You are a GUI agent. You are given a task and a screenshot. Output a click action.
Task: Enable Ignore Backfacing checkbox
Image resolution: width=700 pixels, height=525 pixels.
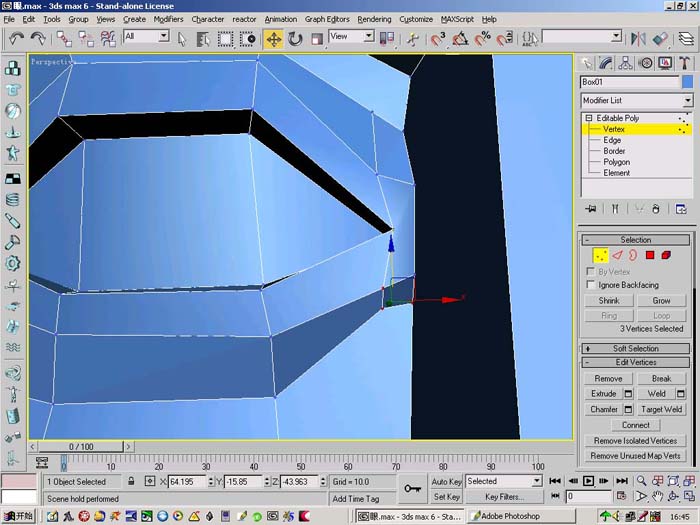click(590, 284)
